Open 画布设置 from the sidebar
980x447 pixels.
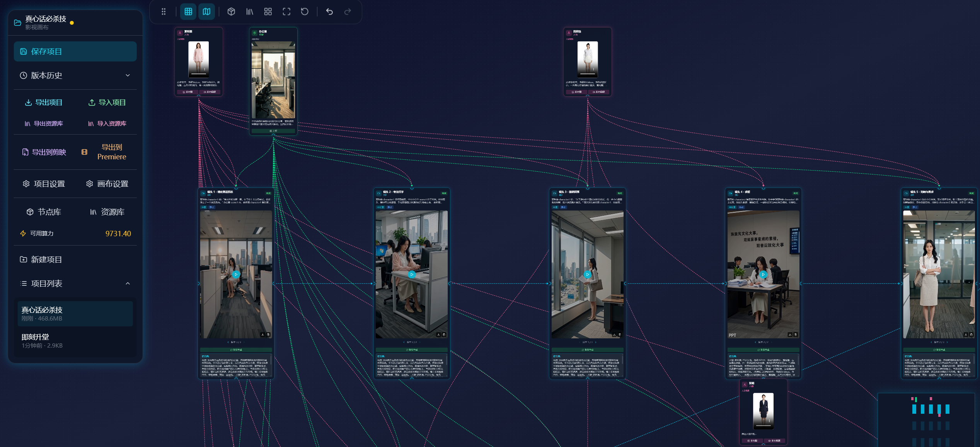[x=107, y=184]
